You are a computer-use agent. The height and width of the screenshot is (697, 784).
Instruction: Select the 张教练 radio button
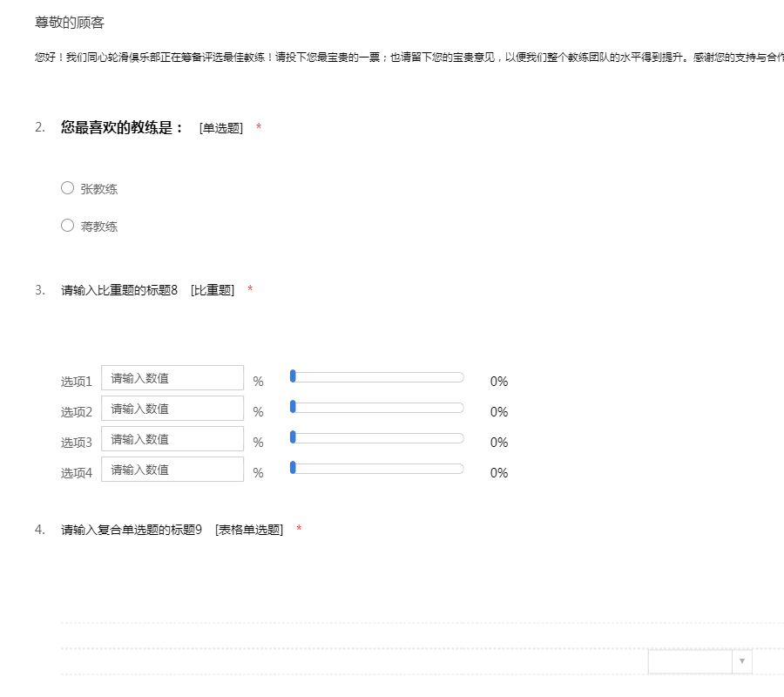click(68, 188)
